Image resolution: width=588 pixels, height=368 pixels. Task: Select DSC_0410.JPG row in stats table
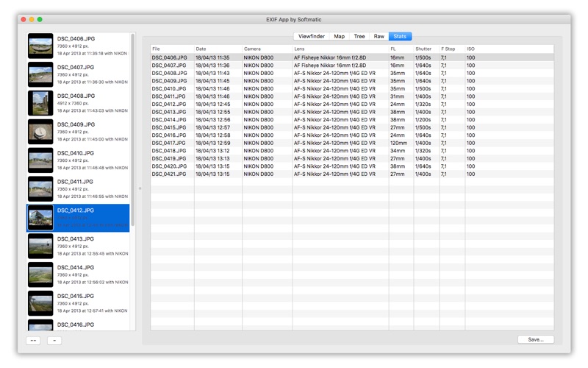[352, 88]
